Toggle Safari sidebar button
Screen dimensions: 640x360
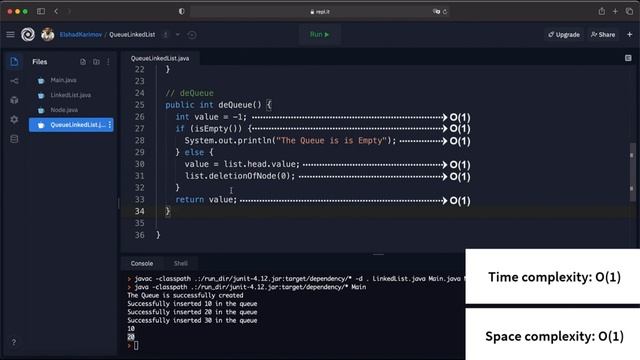(41, 11)
